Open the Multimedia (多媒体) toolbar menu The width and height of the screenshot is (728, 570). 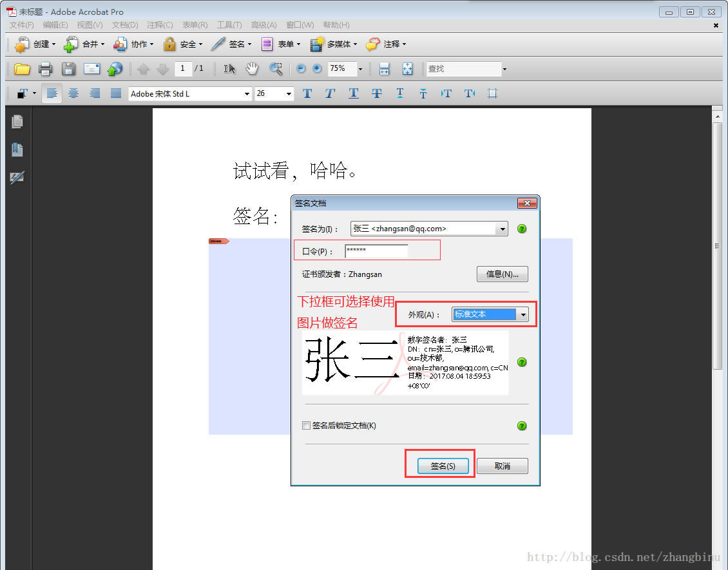coord(334,44)
